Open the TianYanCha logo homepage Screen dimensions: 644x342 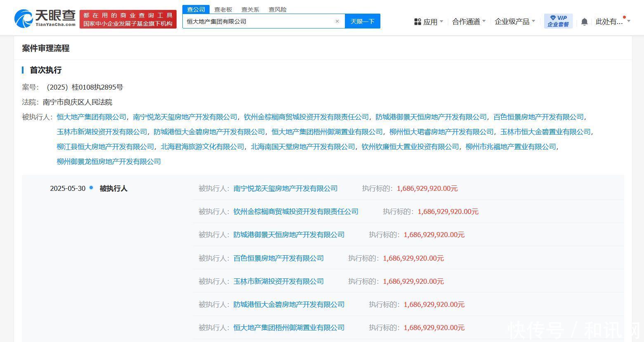pyautogui.click(x=45, y=19)
